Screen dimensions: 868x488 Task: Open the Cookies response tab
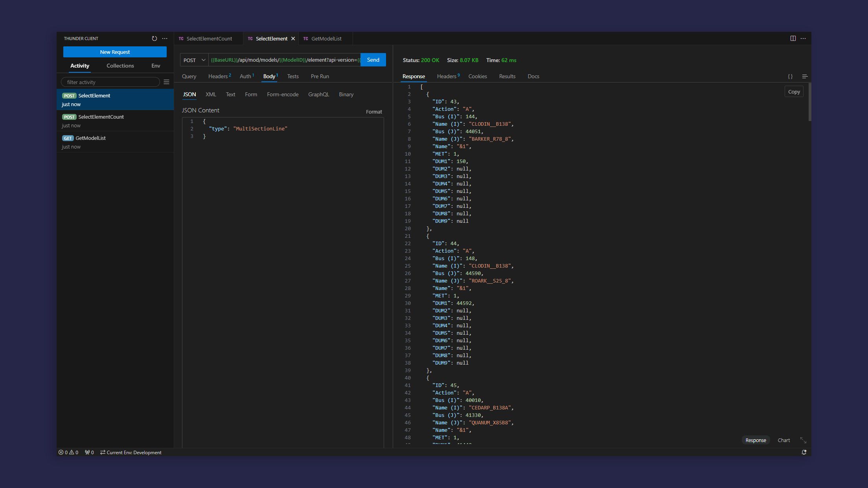pyautogui.click(x=478, y=76)
